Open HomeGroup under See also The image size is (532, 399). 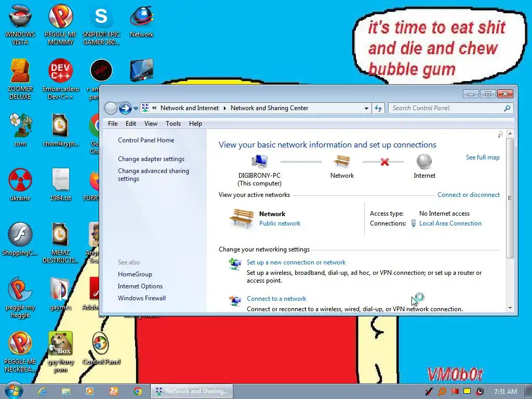point(135,274)
